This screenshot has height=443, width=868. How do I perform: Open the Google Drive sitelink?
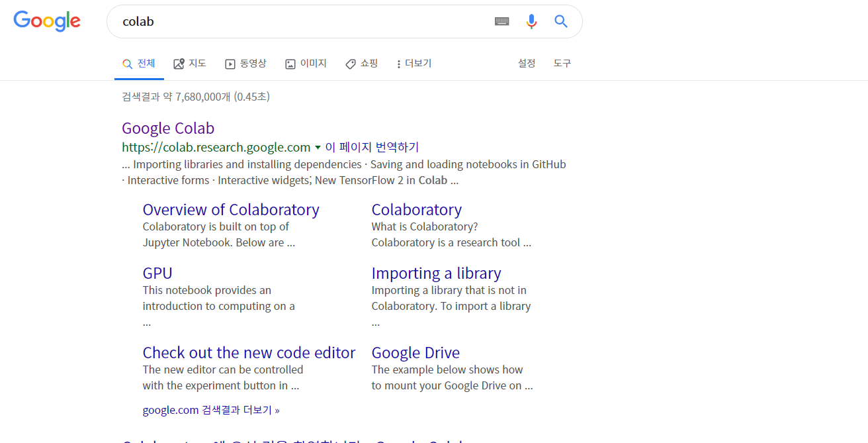[415, 353]
